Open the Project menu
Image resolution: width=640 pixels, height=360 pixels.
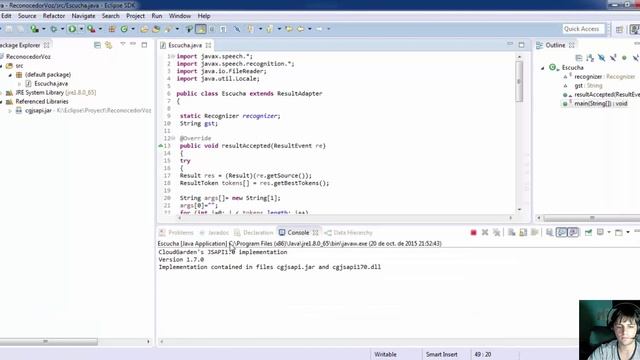pyautogui.click(x=135, y=16)
